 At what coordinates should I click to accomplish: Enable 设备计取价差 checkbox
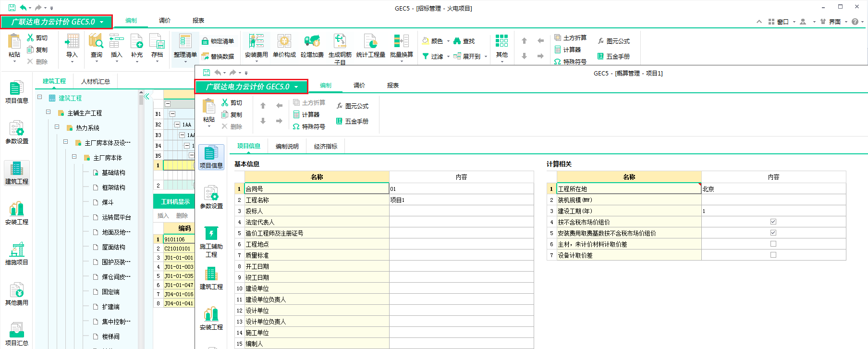point(773,255)
